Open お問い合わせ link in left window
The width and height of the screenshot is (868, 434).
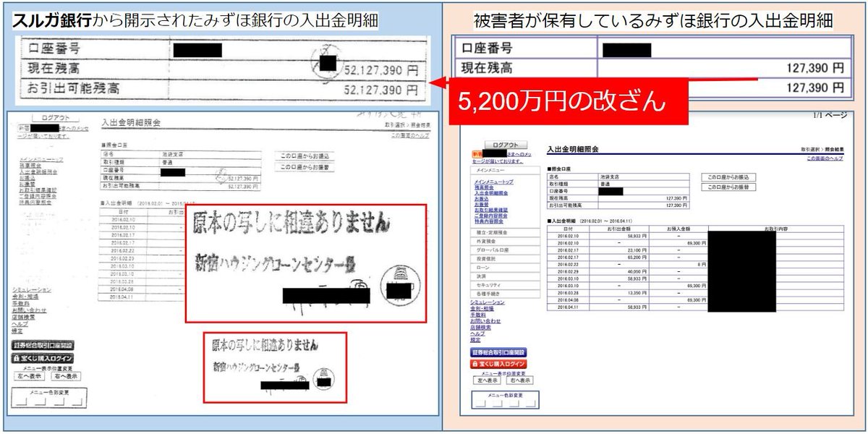(x=29, y=310)
